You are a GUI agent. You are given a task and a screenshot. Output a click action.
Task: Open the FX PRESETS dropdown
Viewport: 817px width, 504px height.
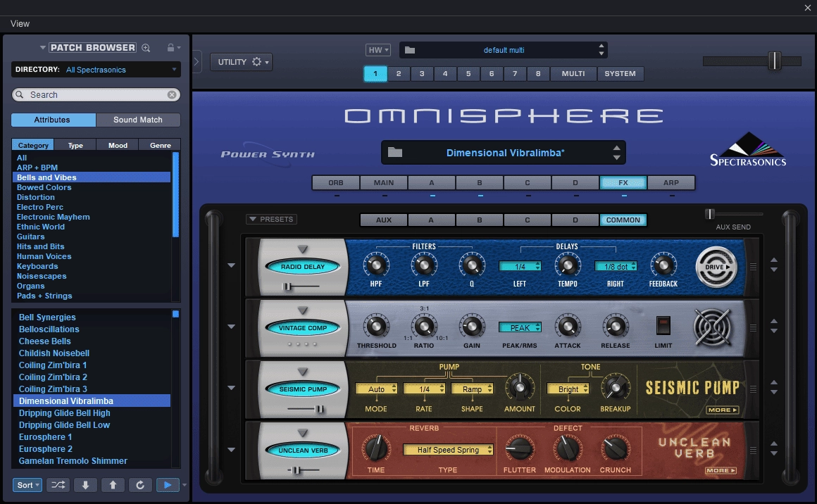pos(271,219)
